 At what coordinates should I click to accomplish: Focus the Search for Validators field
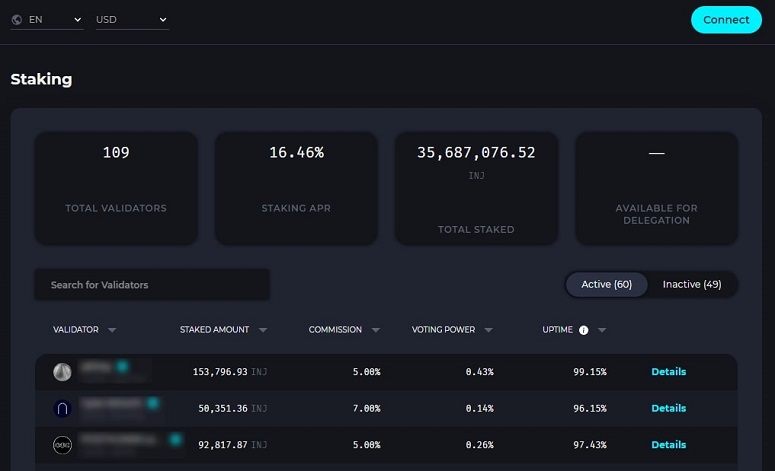point(152,285)
